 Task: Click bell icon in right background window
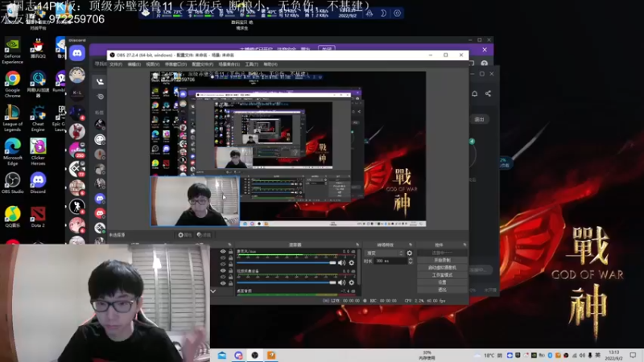474,93
